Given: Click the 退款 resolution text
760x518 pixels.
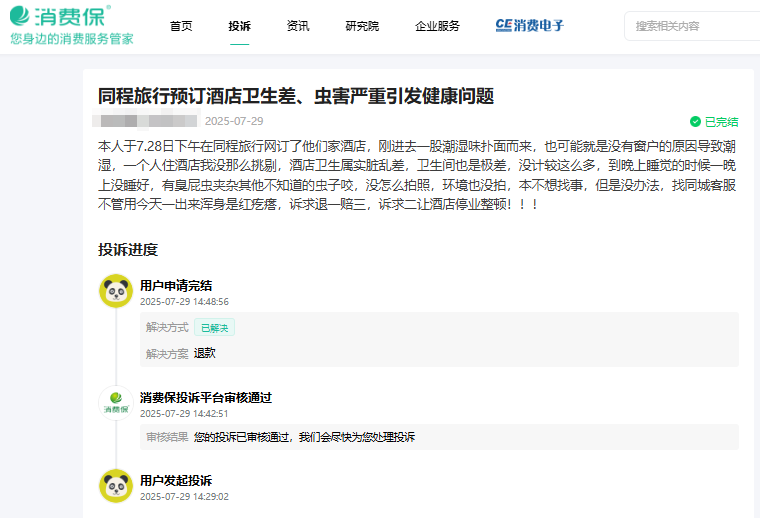Looking at the screenshot, I should [205, 353].
